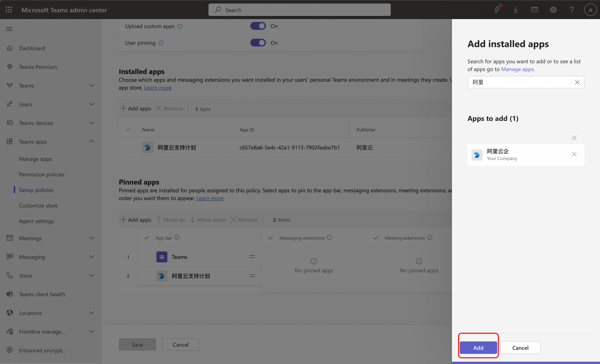Open the help question mark icon
The height and width of the screenshot is (364, 600).
572,10
